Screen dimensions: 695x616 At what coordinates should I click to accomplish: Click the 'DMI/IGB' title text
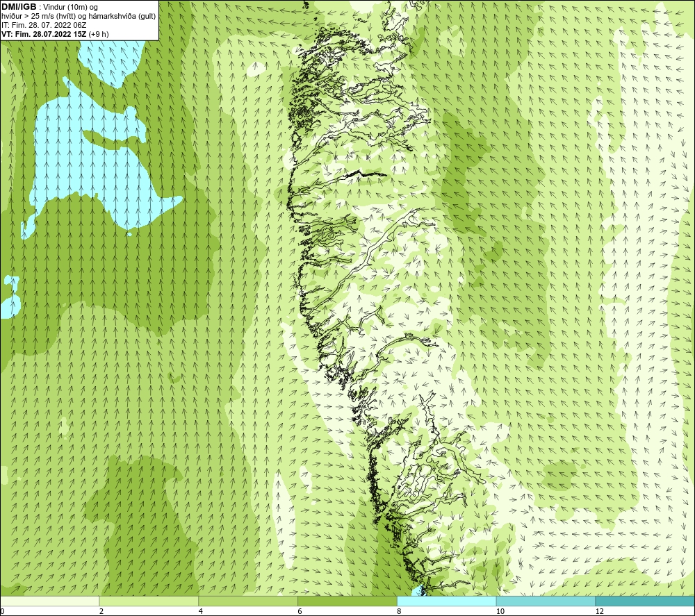point(19,7)
